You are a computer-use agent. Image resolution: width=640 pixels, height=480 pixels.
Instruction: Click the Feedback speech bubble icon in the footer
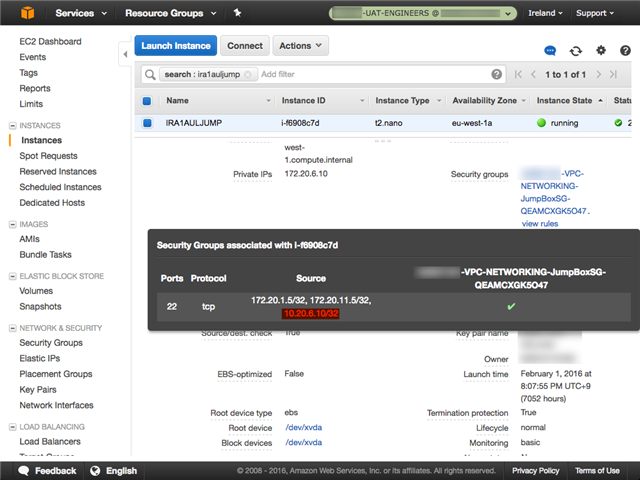[x=24, y=471]
